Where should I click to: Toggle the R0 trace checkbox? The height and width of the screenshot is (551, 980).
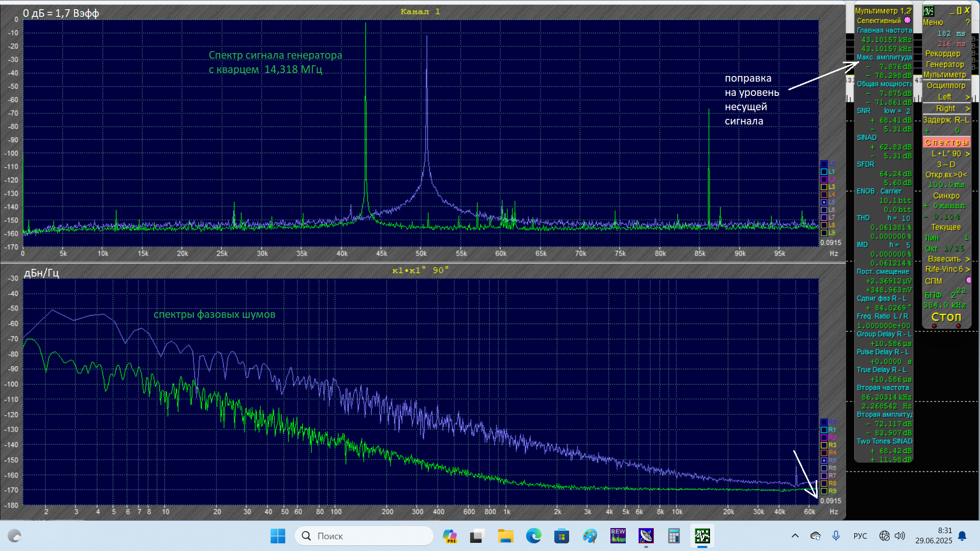click(x=824, y=422)
